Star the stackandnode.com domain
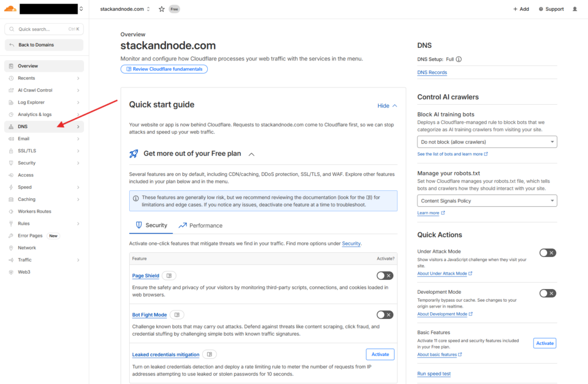588x384 pixels. click(x=161, y=9)
